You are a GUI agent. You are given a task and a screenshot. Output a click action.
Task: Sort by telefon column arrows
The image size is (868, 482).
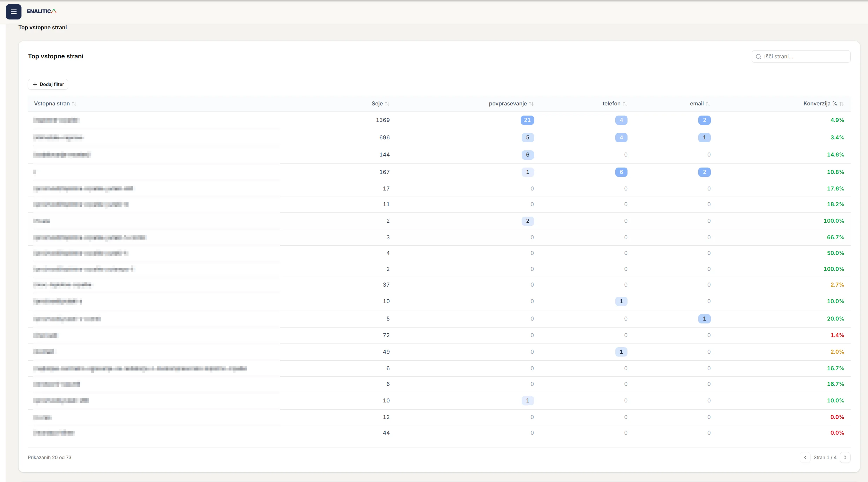click(625, 104)
